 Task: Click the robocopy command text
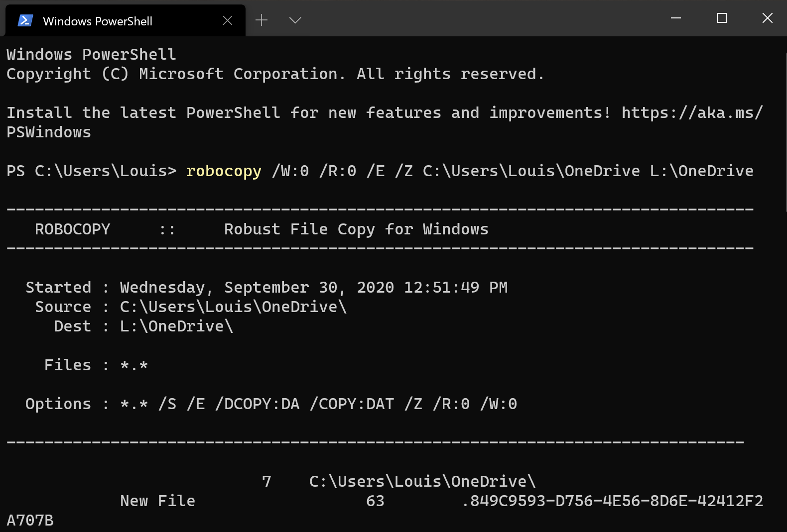pyautogui.click(x=224, y=171)
